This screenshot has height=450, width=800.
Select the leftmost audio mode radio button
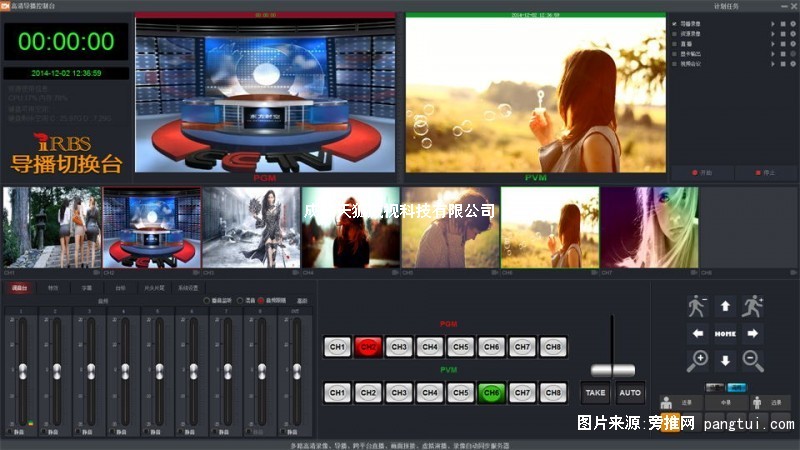(207, 301)
